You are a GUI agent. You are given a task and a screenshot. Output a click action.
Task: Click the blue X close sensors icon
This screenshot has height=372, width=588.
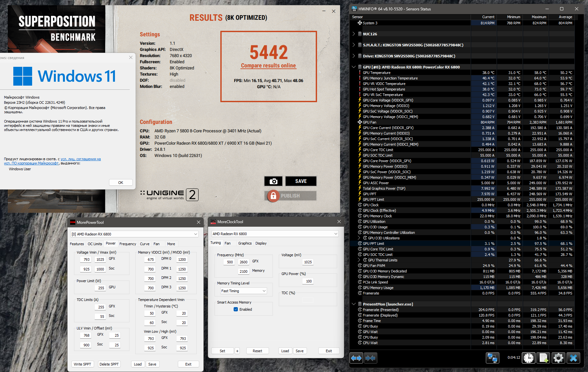573,358
